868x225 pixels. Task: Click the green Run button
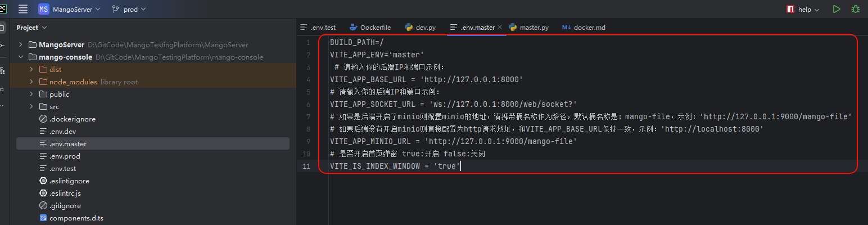[837, 9]
